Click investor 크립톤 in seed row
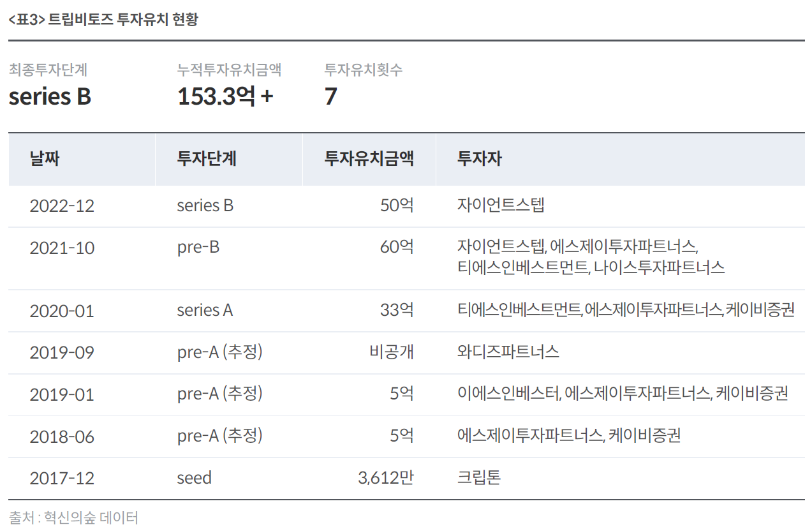812x529 pixels. pos(479,478)
